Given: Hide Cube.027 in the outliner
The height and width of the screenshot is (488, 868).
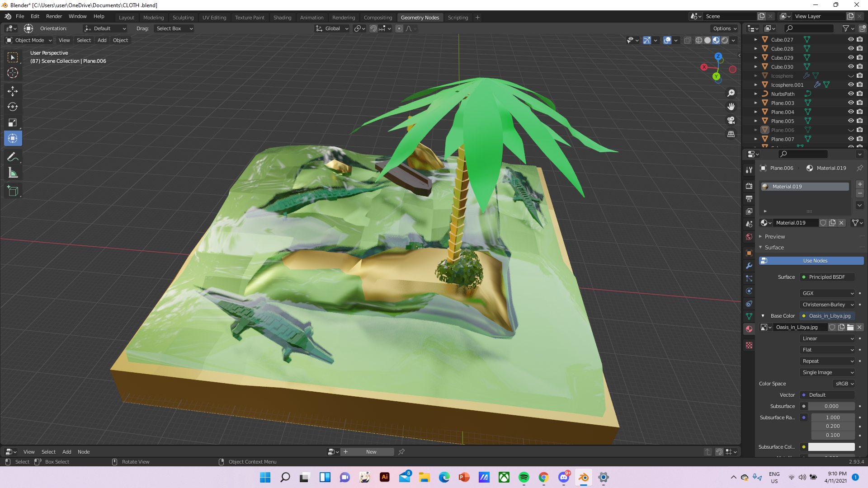Looking at the screenshot, I should 851,40.
